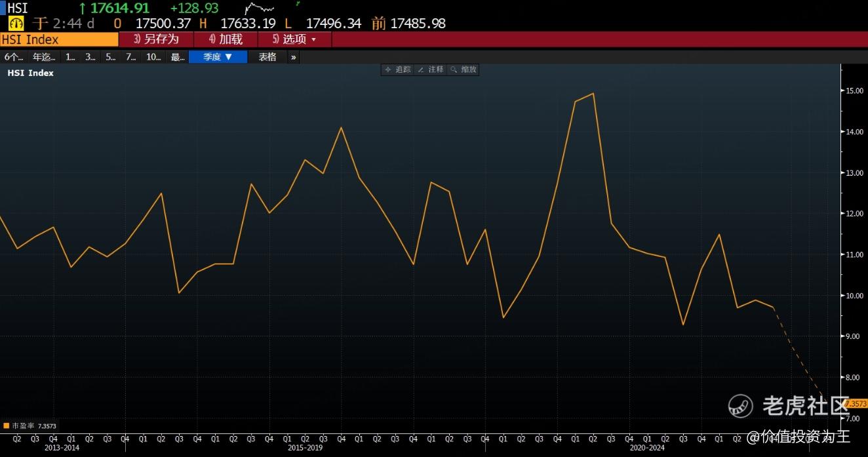Activate the 缩放 zoom tool
This screenshot has width=868, height=457.
click(x=464, y=70)
